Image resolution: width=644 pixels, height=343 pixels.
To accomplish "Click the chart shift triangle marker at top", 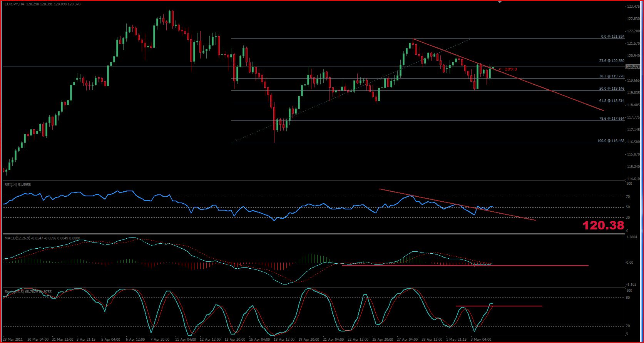I will (x=500, y=2).
